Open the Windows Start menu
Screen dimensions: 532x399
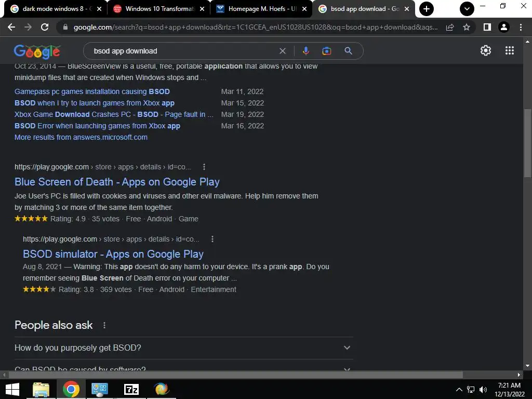tap(12, 390)
